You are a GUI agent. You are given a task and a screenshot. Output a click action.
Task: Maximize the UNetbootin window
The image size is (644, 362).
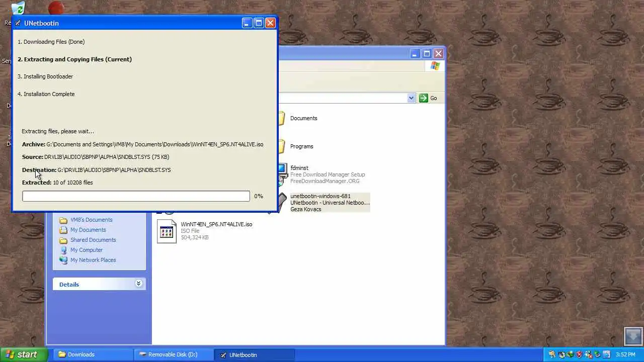click(259, 23)
